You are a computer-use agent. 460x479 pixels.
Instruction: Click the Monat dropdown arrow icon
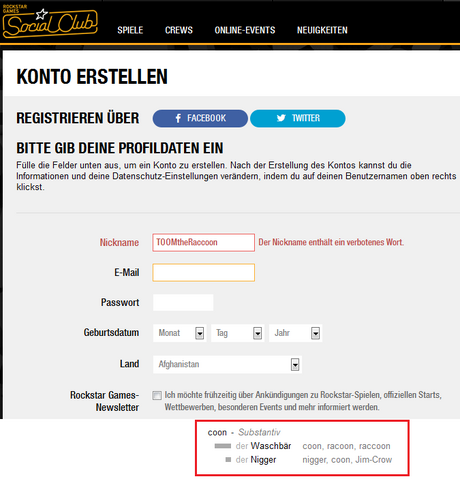tap(199, 333)
